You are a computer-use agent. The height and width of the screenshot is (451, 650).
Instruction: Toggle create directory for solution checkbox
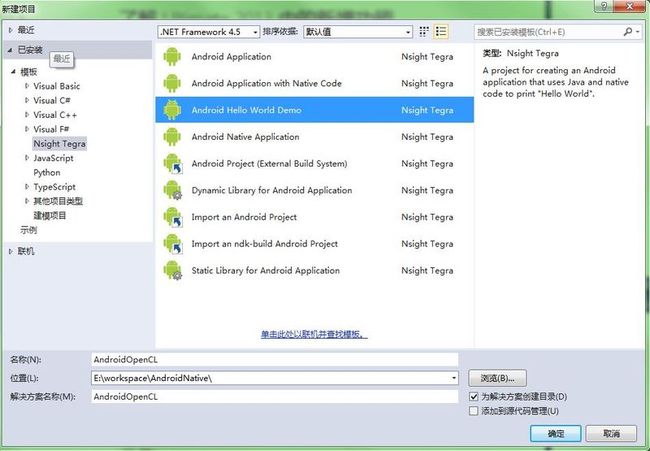(473, 397)
